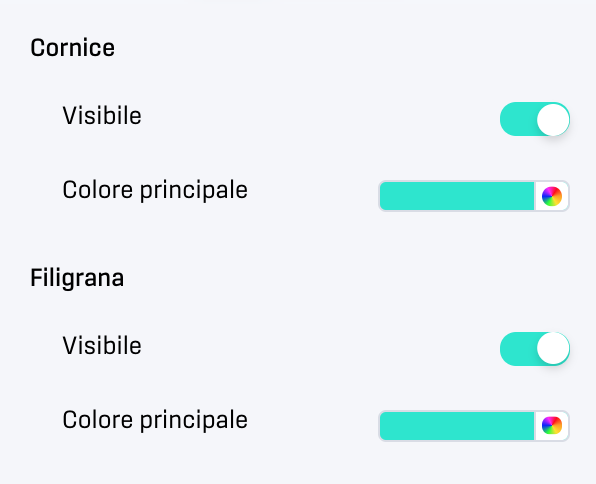Click the white knob of Filigrana toggle
This screenshot has height=484, width=596.
[x=553, y=349]
